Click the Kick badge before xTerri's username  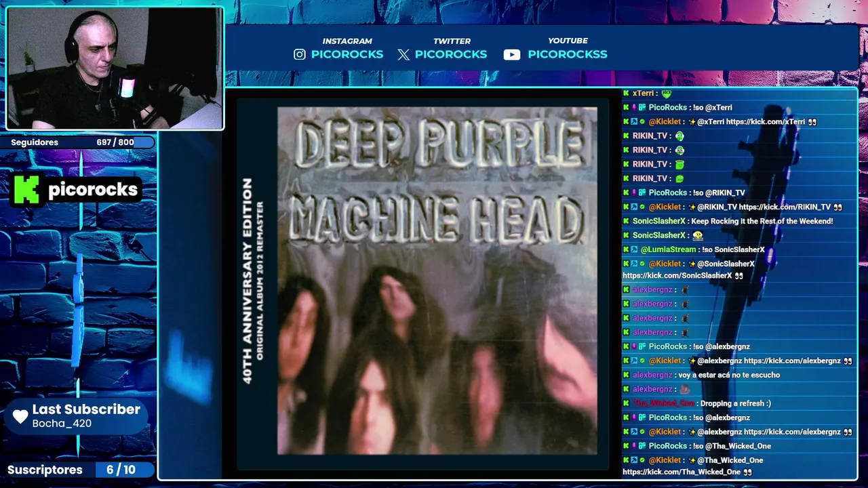627,94
